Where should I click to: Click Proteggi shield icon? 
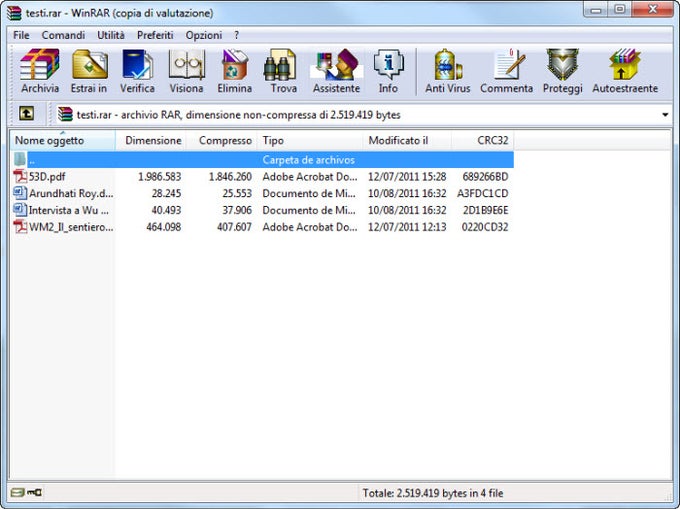tap(562, 65)
